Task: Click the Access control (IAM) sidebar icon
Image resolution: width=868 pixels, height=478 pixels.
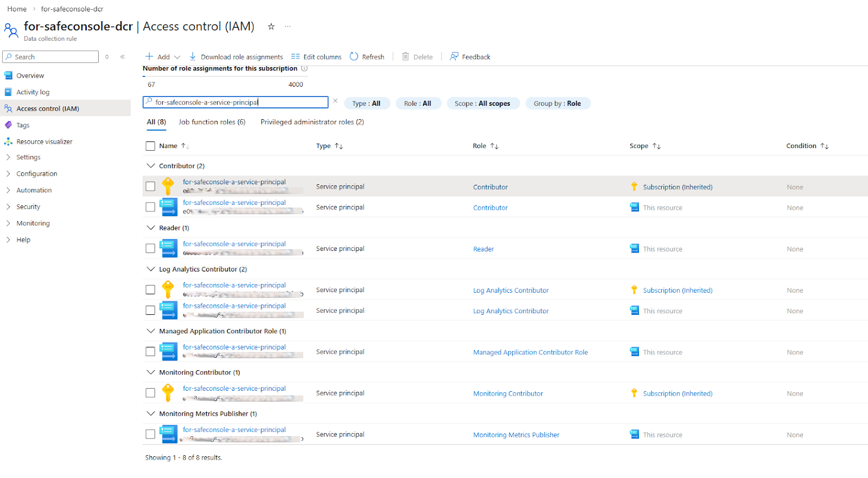Action: [x=8, y=108]
